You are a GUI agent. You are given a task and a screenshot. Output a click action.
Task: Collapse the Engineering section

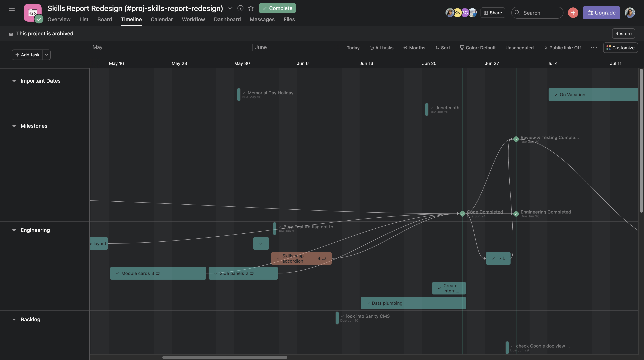[x=14, y=230]
